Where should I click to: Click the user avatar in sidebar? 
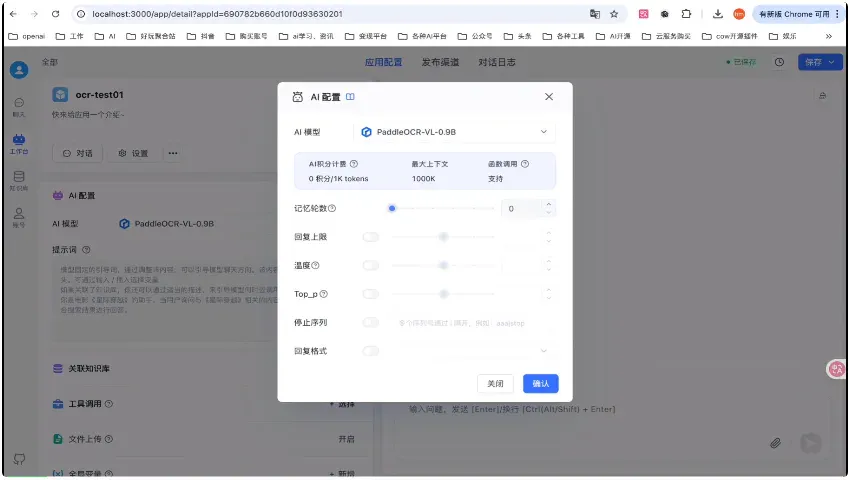coord(19,70)
